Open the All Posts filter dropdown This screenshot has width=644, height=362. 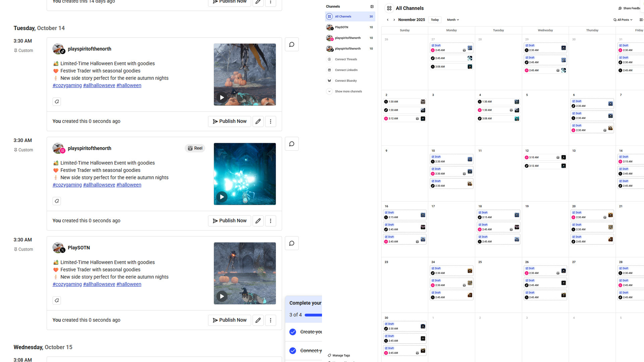pos(623,20)
